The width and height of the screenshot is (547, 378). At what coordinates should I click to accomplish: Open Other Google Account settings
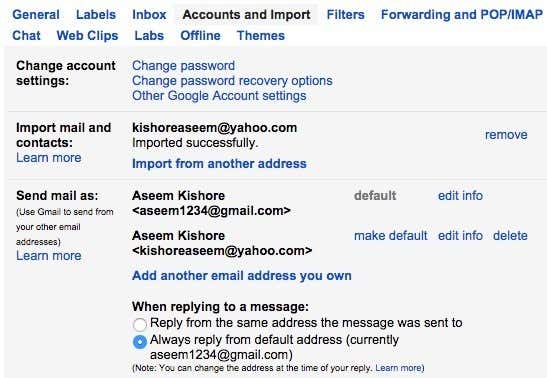point(219,96)
